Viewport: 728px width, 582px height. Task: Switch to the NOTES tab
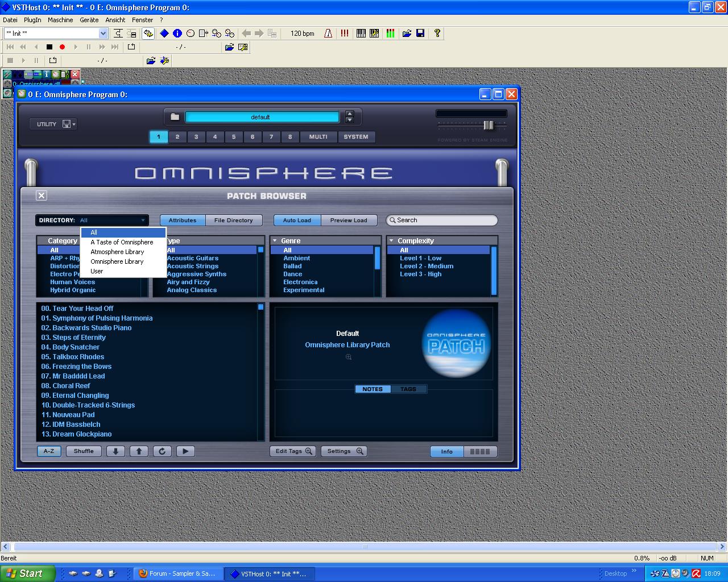[x=373, y=389]
